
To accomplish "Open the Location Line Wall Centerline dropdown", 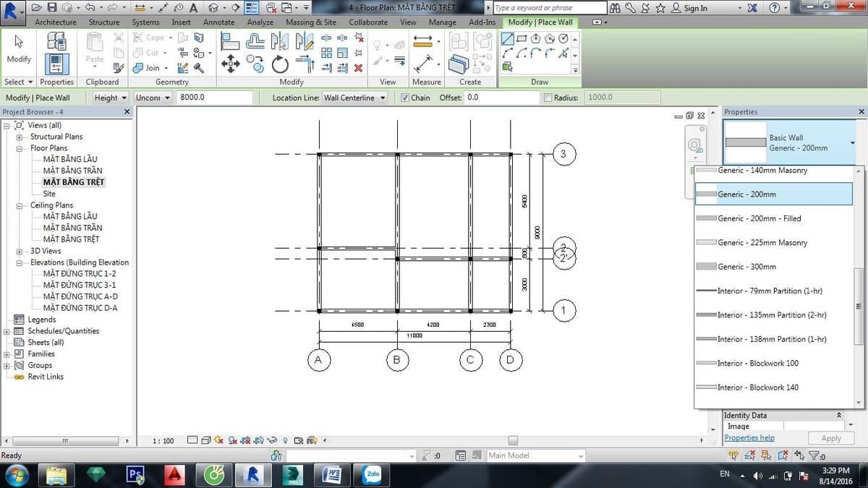I will (354, 98).
